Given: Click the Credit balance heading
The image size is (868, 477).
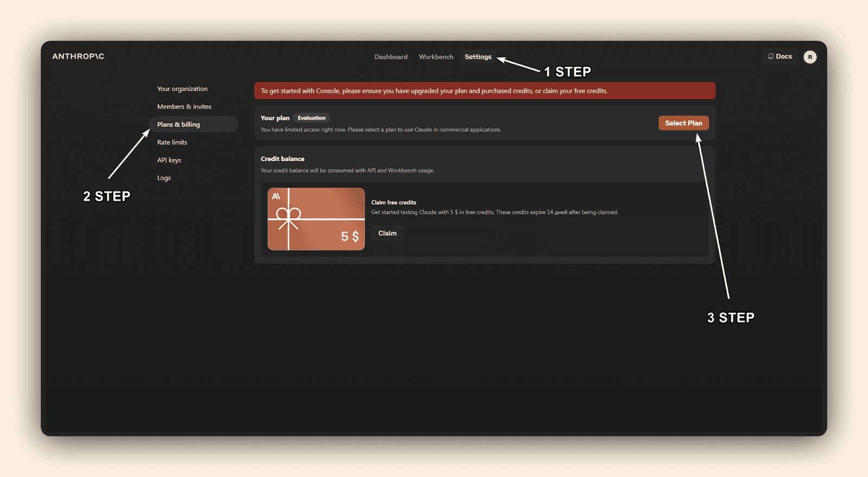Looking at the screenshot, I should click(282, 159).
